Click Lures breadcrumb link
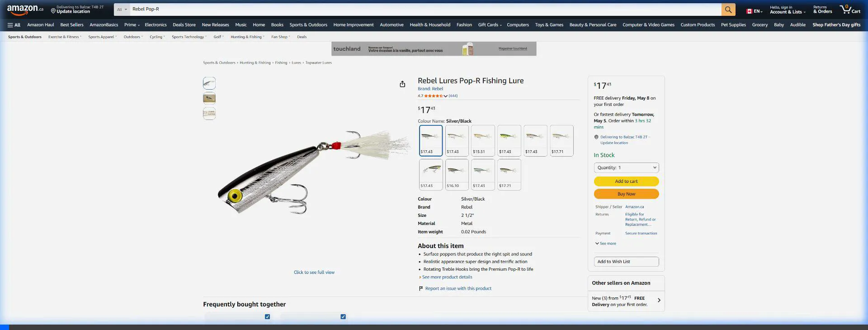Screen dimensions: 868x330 pos(296,63)
